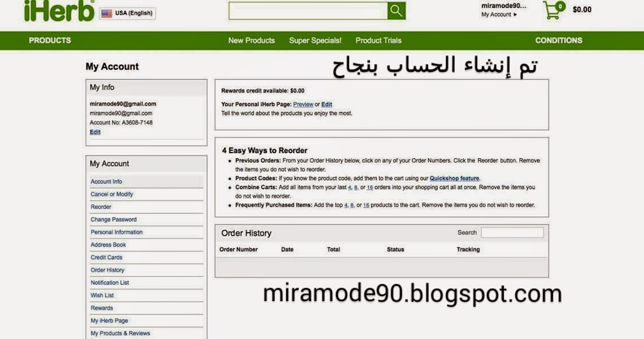
Task: Open Order History sidebar link
Action: pyautogui.click(x=107, y=271)
